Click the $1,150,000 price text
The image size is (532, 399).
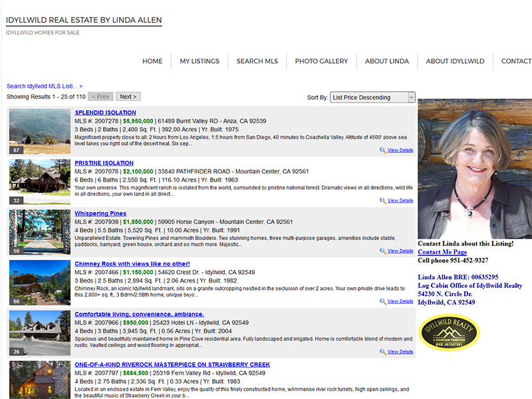pos(138,273)
